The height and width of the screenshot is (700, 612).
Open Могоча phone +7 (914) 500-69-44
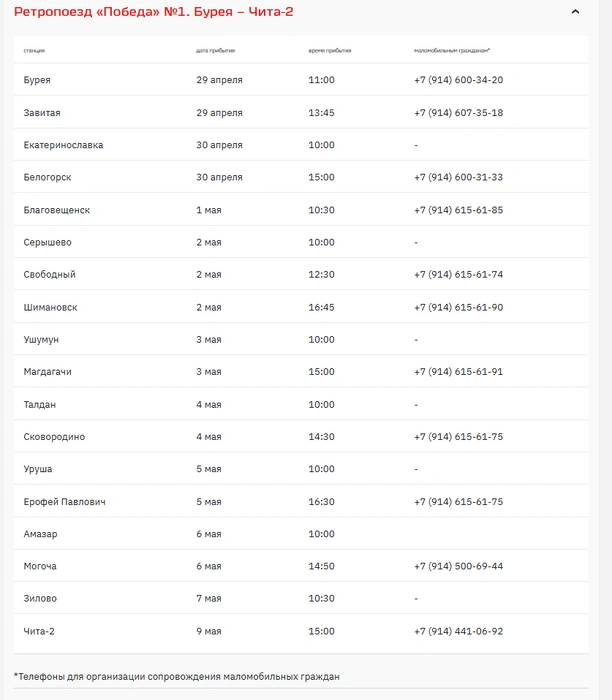click(x=458, y=567)
